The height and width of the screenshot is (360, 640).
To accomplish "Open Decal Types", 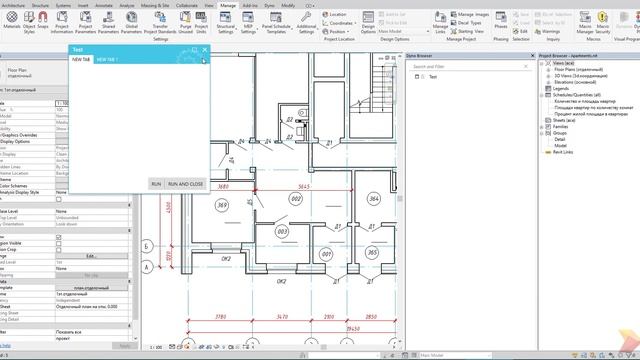I will [x=466, y=23].
